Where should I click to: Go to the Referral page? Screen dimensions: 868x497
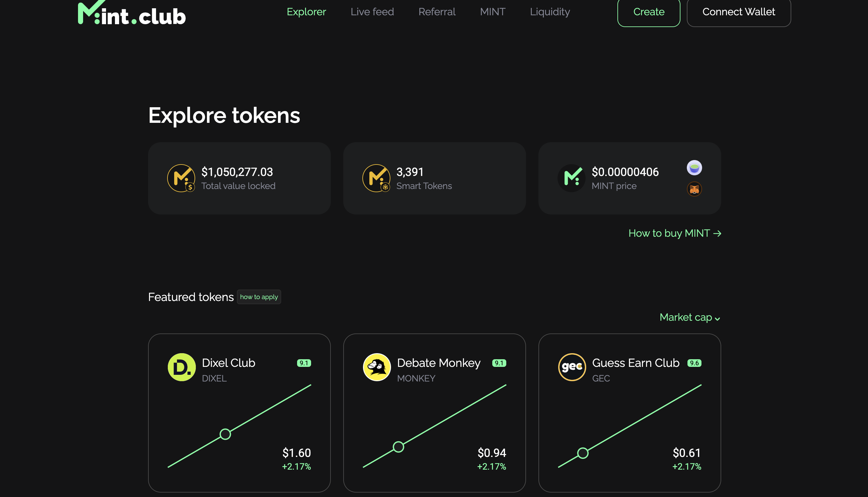click(437, 11)
